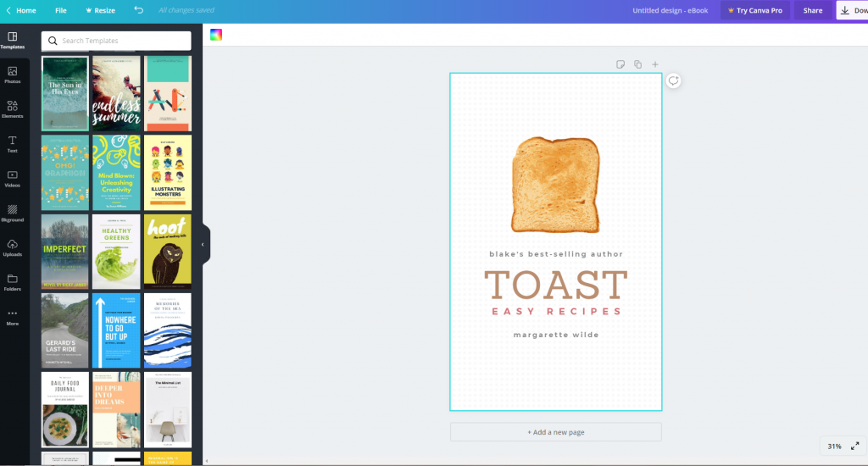The height and width of the screenshot is (466, 868).
Task: Click the search magnifier icon
Action: [53, 41]
